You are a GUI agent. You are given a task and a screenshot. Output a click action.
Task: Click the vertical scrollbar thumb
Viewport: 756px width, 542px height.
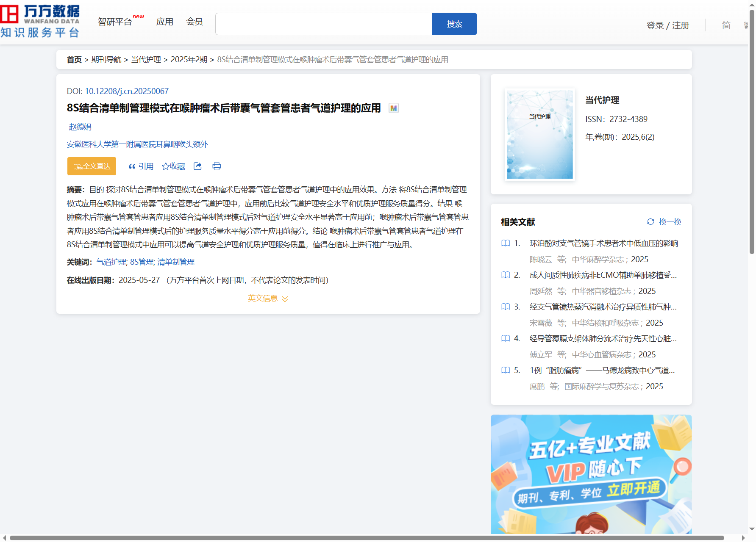click(x=752, y=131)
